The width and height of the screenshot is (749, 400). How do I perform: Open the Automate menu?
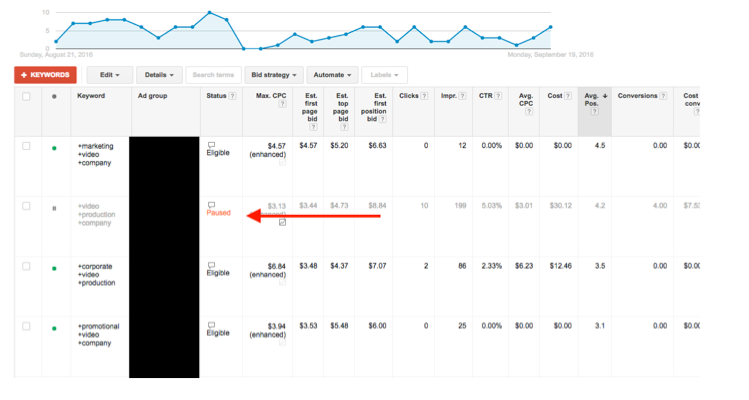pos(333,75)
